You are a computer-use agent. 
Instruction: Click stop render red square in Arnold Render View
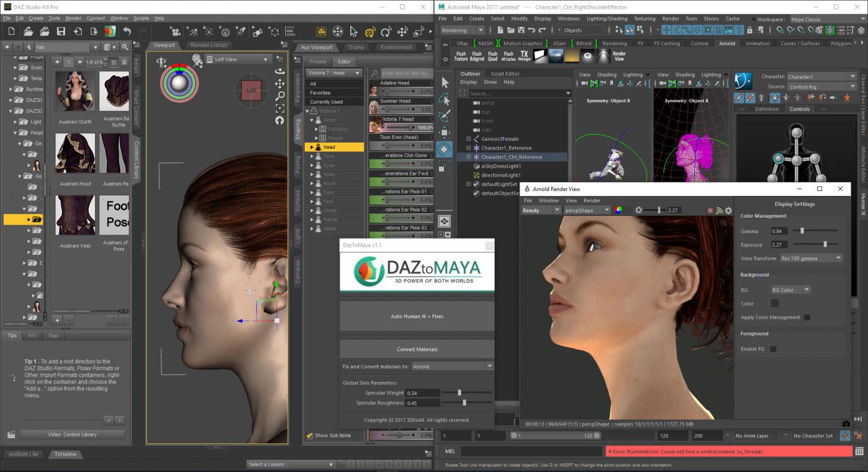coord(711,210)
